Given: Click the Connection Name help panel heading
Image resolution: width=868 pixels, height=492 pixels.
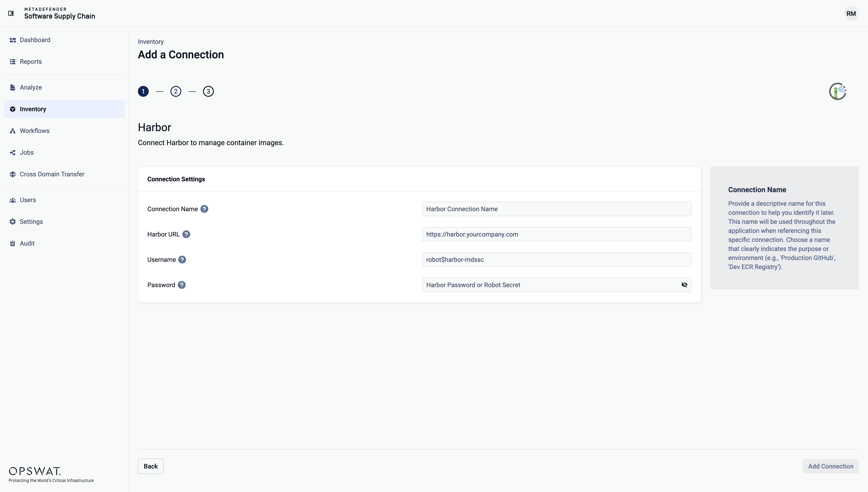Looking at the screenshot, I should [757, 189].
